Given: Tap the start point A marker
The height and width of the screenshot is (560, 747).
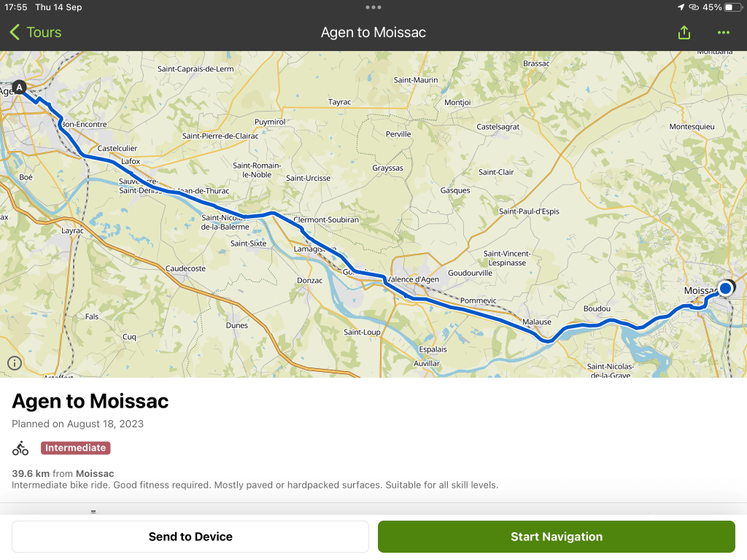Looking at the screenshot, I should tap(20, 87).
